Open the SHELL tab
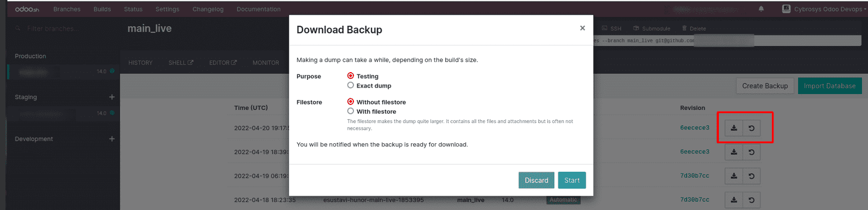Viewport: 868px width, 210px height. pos(181,63)
